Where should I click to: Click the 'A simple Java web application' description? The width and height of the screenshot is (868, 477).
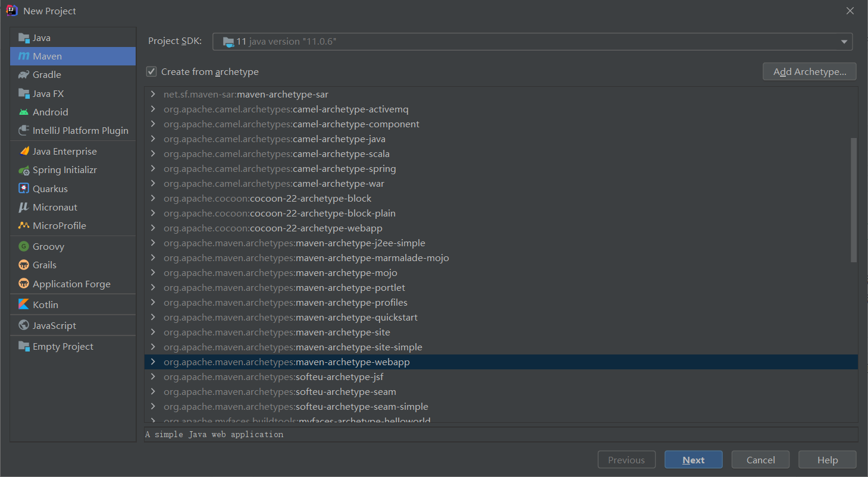[214, 434]
